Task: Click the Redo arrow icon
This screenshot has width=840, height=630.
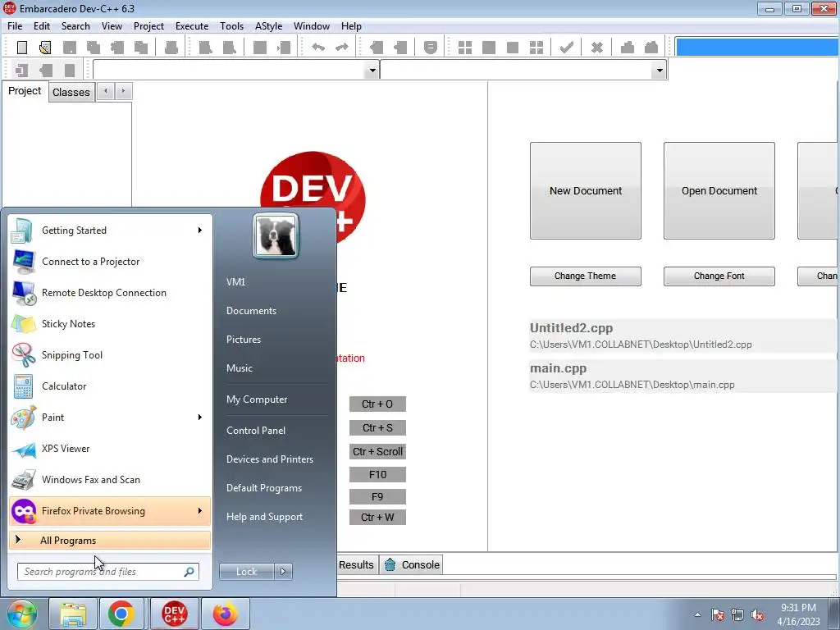Action: point(342,48)
